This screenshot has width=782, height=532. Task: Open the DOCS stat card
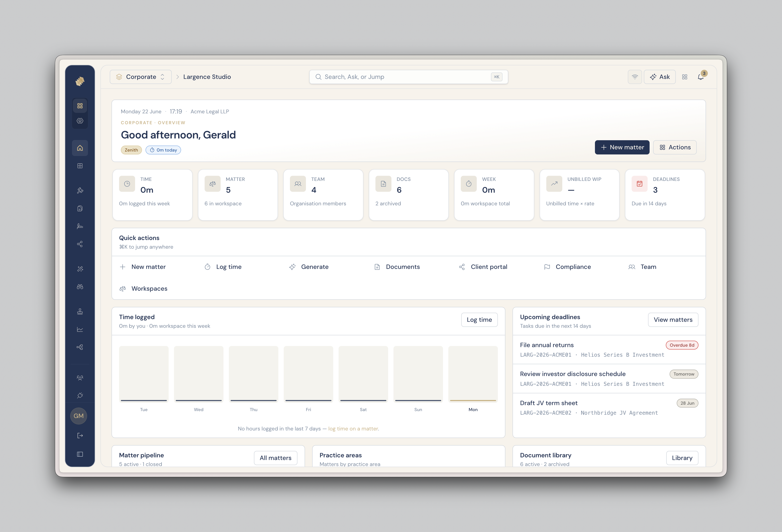(409, 195)
